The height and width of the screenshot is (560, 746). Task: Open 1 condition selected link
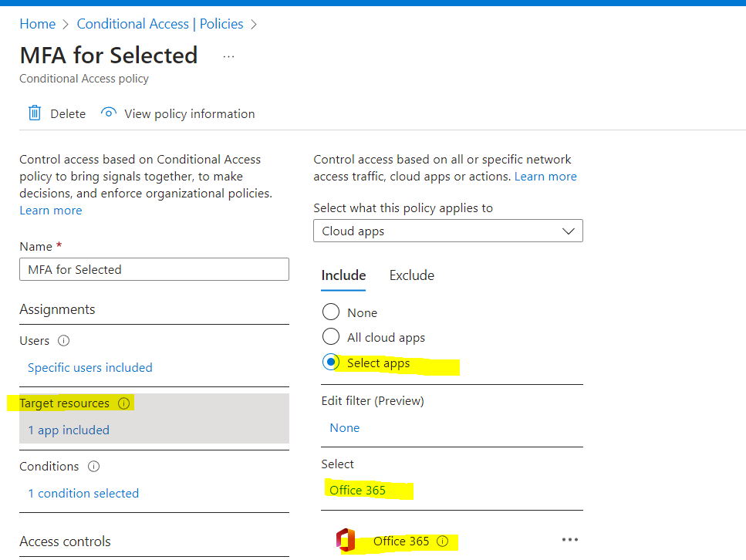coord(83,494)
